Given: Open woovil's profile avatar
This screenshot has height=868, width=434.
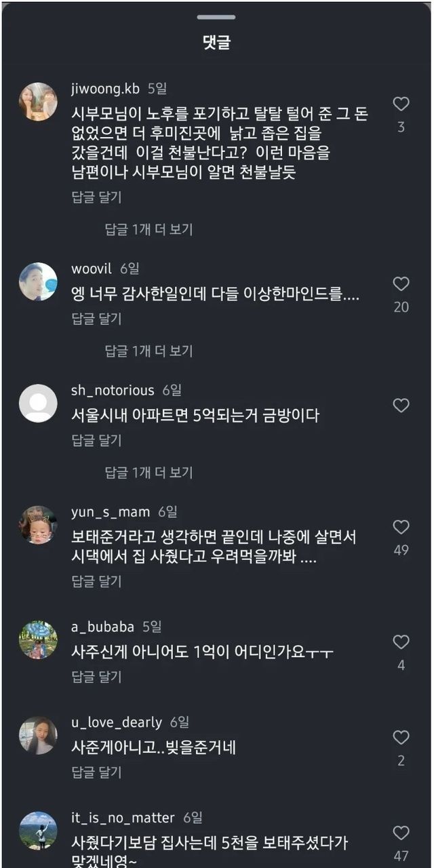Looking at the screenshot, I should tap(38, 281).
